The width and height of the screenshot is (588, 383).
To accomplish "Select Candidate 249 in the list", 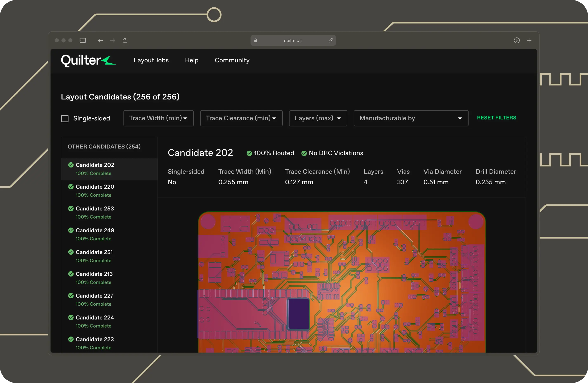I will 109,235.
